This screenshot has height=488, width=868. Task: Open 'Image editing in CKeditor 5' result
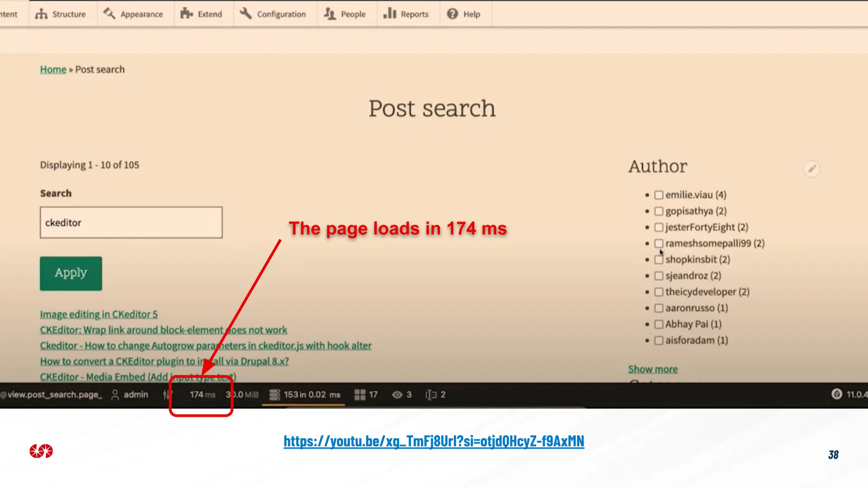[x=99, y=314]
